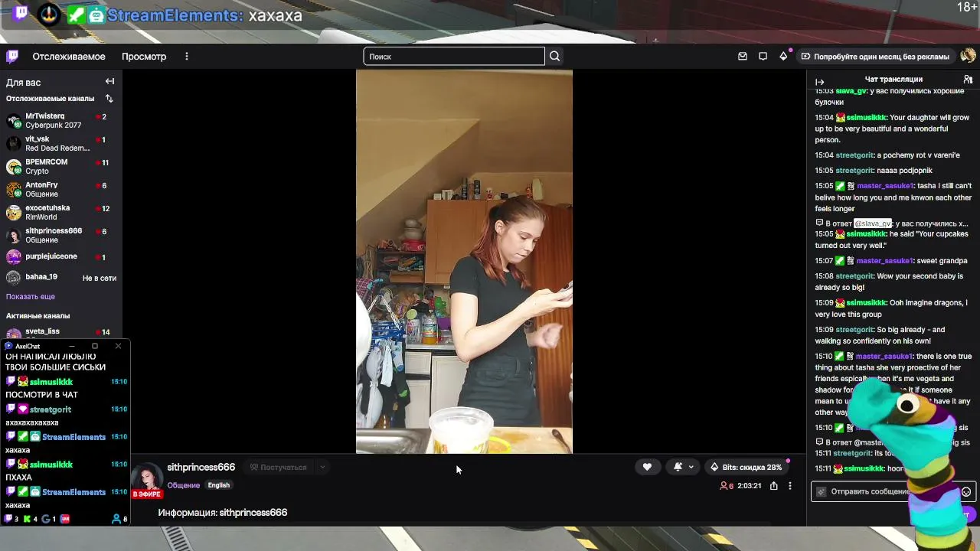
Task: Click the AxelChat app logo
Action: tap(9, 346)
